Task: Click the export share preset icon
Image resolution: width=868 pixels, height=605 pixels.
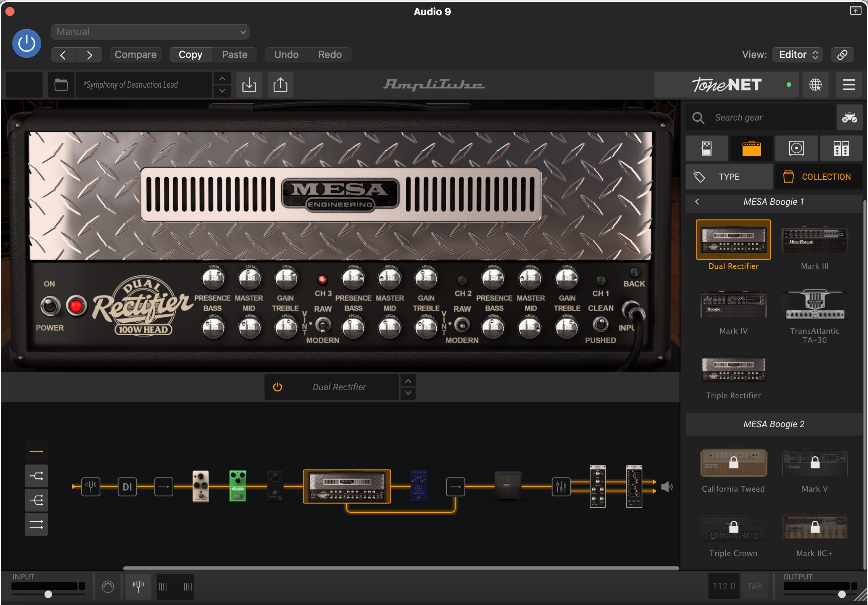Action: tap(280, 85)
